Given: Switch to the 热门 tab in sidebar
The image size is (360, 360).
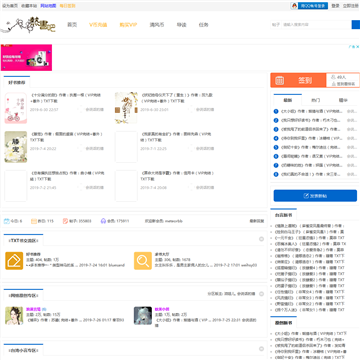Looking at the screenshot, I should 316,100.
